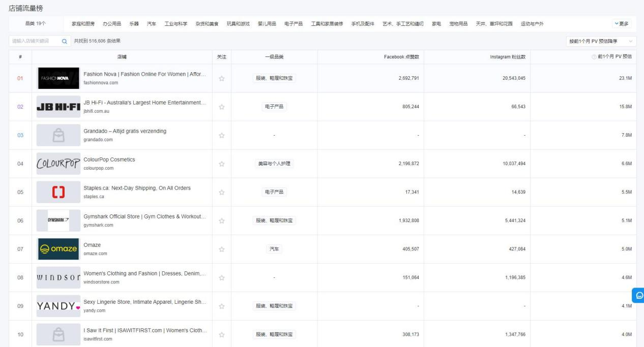Open the Omaze store title link
The width and height of the screenshot is (644, 347).
pos(92,245)
